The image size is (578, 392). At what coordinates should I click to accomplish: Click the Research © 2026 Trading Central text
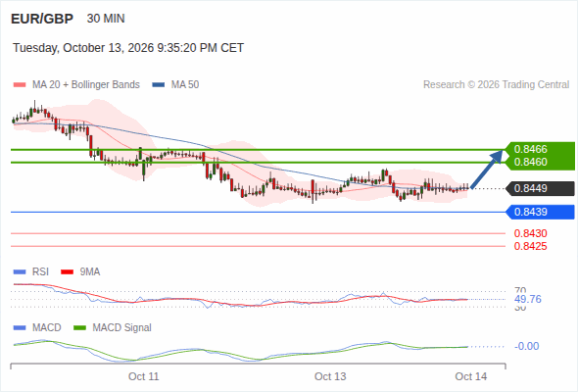496,85
